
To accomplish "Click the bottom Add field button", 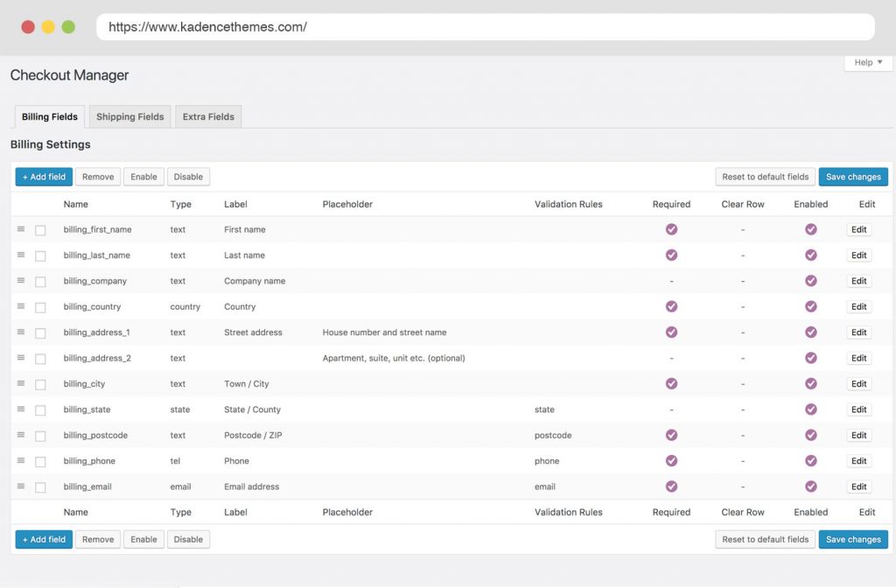I will coord(44,539).
